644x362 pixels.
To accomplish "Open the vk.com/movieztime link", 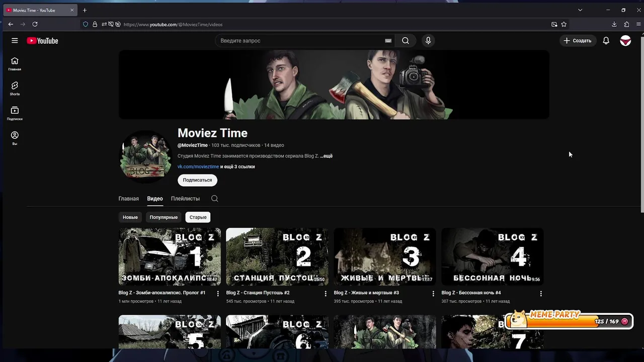I will point(198,166).
